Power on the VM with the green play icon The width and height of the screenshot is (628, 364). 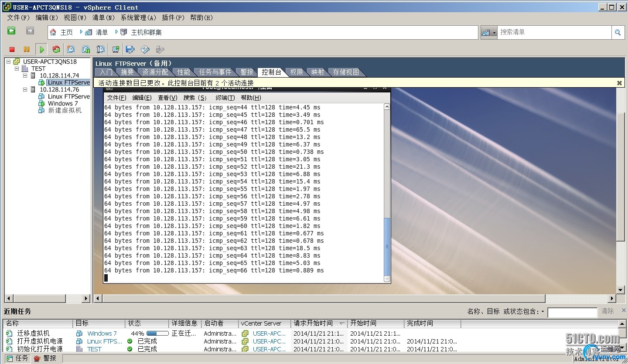41,50
